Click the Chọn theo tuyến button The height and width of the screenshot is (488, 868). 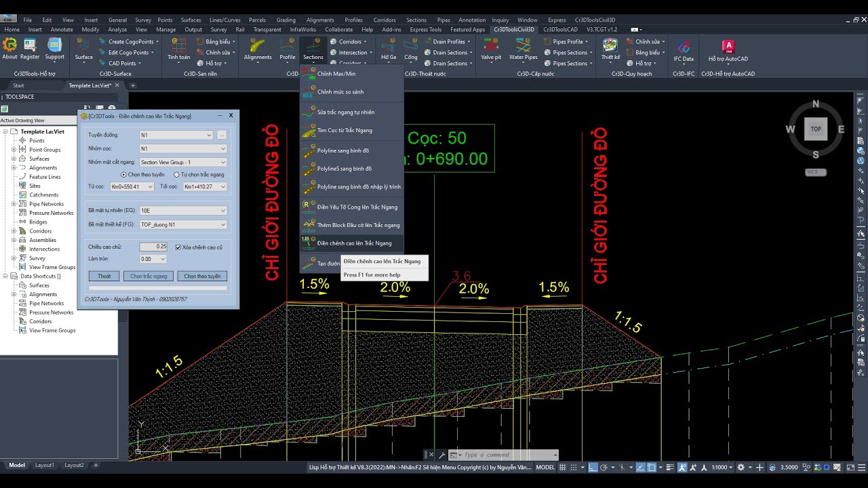202,277
